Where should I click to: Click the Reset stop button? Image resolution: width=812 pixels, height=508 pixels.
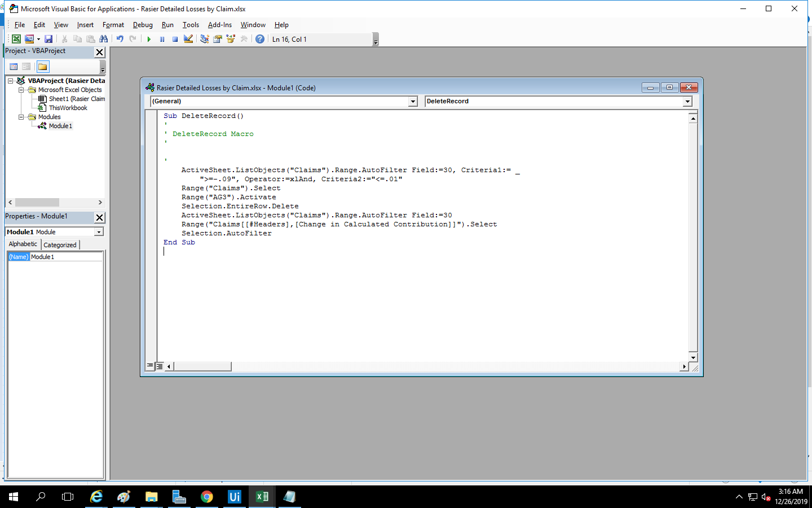click(x=175, y=39)
